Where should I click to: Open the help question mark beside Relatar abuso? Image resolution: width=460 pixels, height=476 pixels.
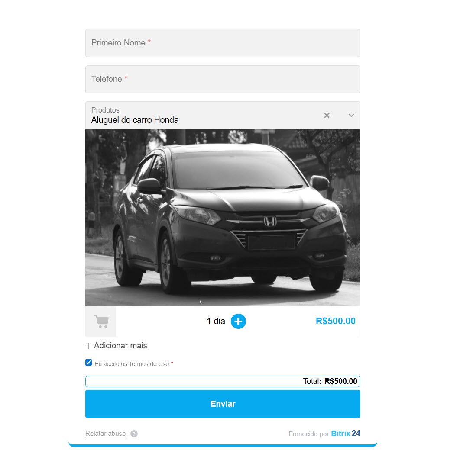click(134, 434)
